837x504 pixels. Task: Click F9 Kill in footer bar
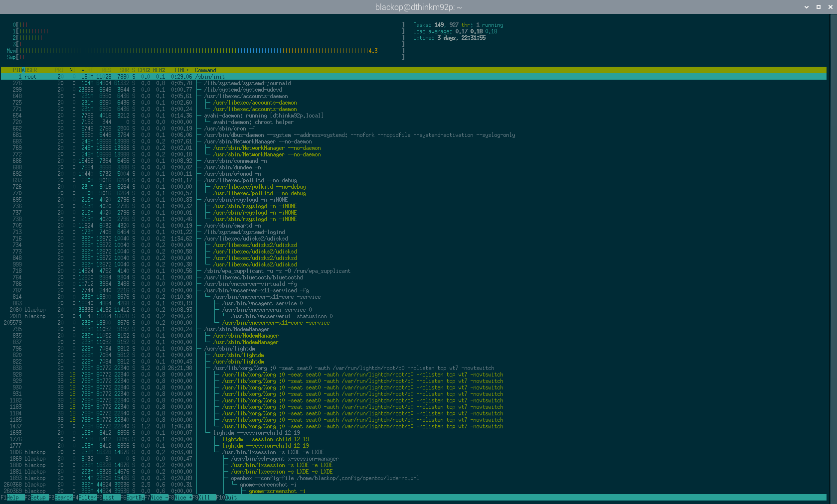pos(204,498)
